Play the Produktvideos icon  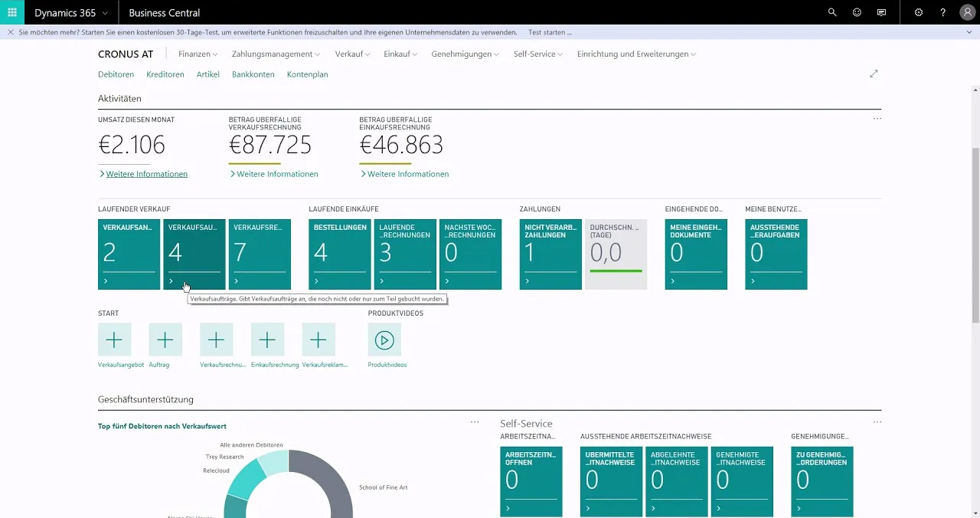tap(384, 339)
